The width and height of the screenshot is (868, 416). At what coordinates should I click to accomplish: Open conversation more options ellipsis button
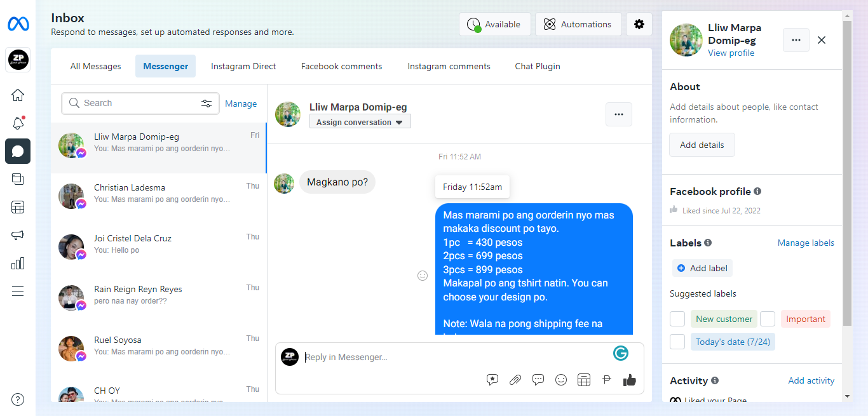(619, 114)
